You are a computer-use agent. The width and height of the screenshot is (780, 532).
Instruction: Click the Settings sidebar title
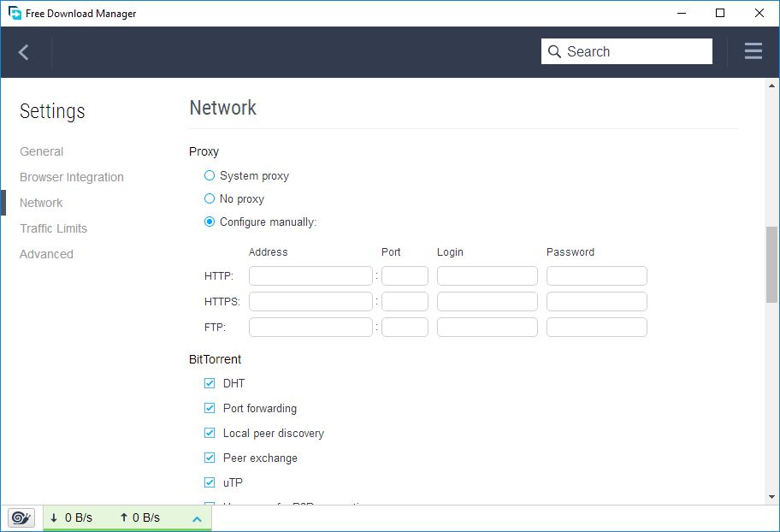(x=52, y=111)
